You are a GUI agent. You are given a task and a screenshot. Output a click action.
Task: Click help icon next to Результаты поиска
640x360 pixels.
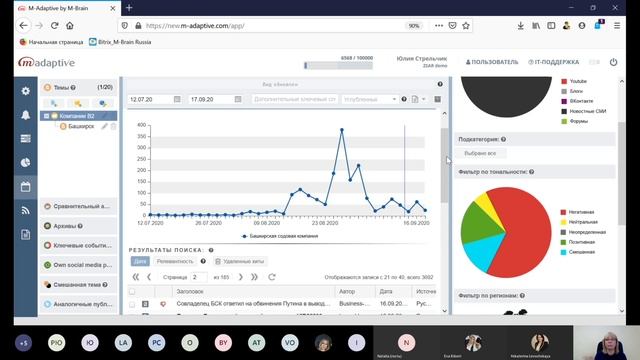pyautogui.click(x=211, y=250)
